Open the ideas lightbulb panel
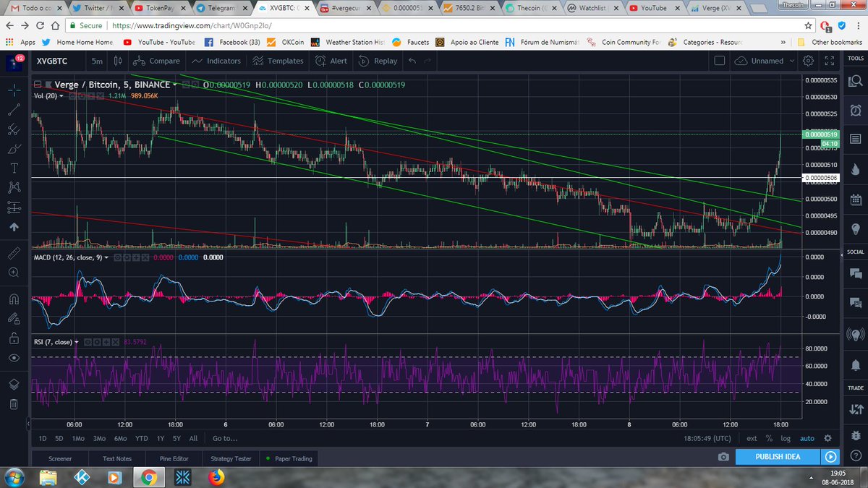The height and width of the screenshot is (488, 868). point(856,229)
